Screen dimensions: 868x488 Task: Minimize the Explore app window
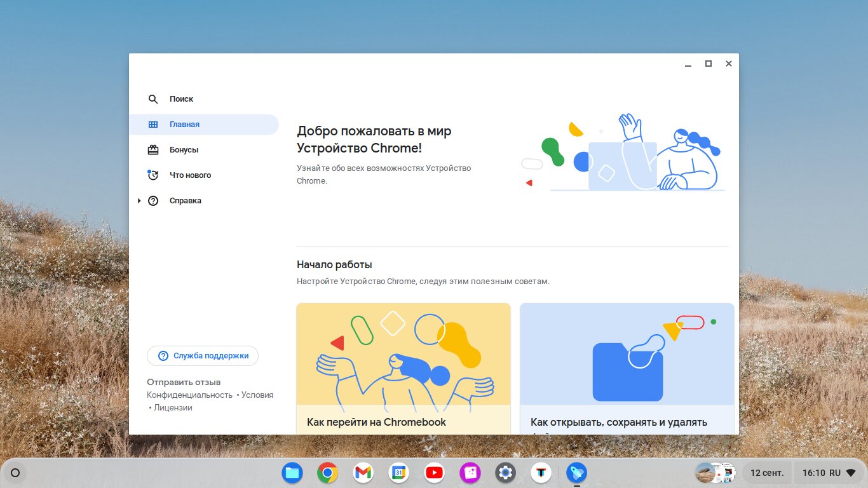click(688, 64)
